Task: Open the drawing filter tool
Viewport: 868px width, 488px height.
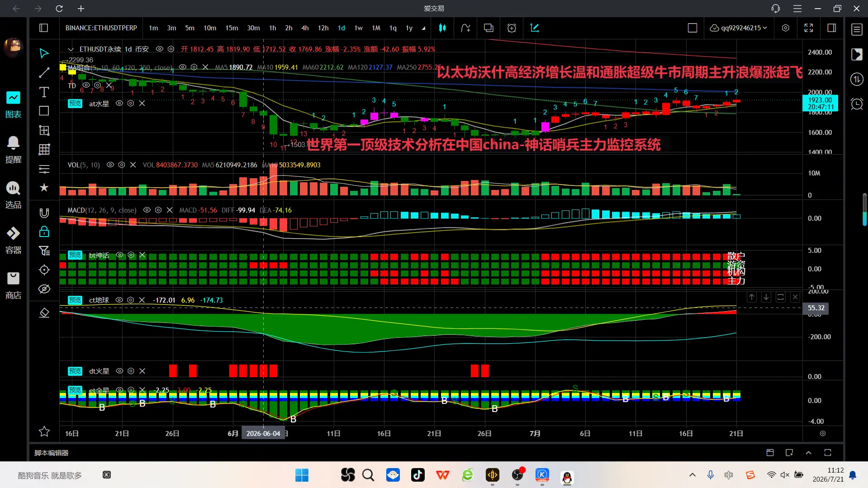Action: (x=44, y=251)
